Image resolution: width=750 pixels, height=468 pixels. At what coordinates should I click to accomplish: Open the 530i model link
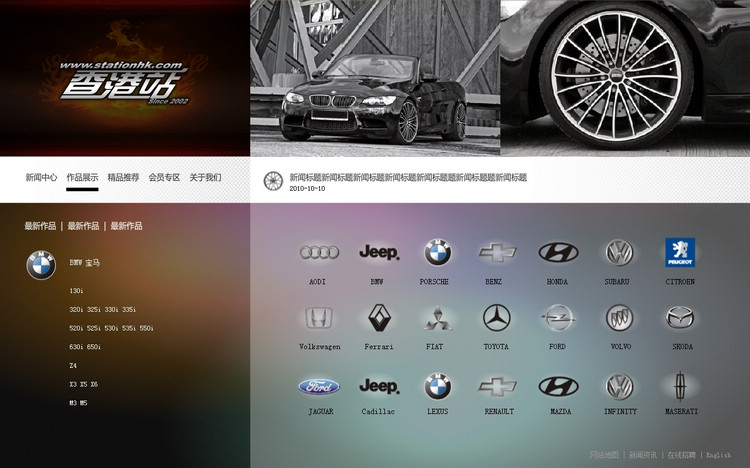pos(111,328)
